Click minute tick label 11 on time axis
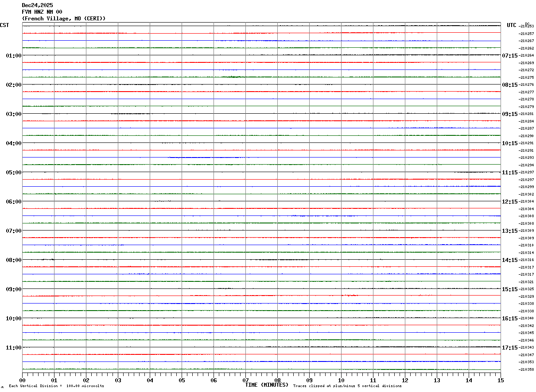Screen dimensions: 536x392 [x=373, y=380]
